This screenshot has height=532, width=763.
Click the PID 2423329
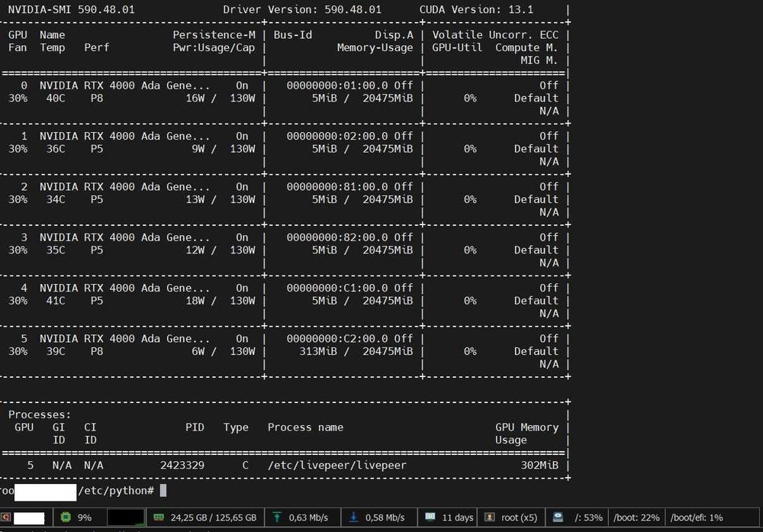(x=182, y=466)
